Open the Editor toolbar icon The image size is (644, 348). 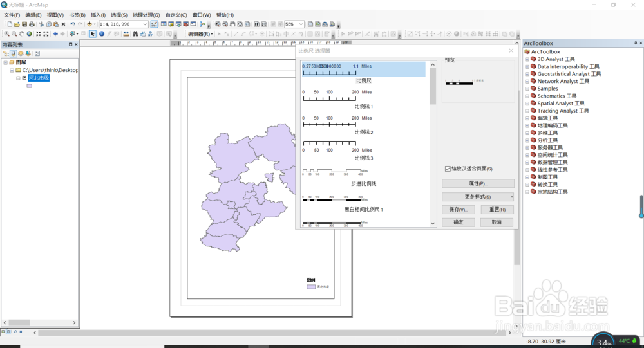coord(155,24)
